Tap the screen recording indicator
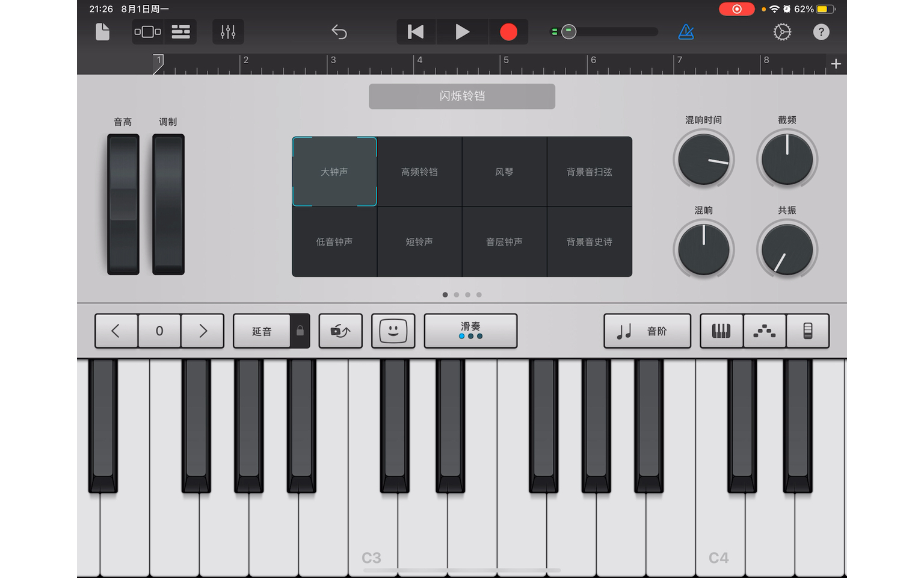This screenshot has height=578, width=924. pos(737,9)
